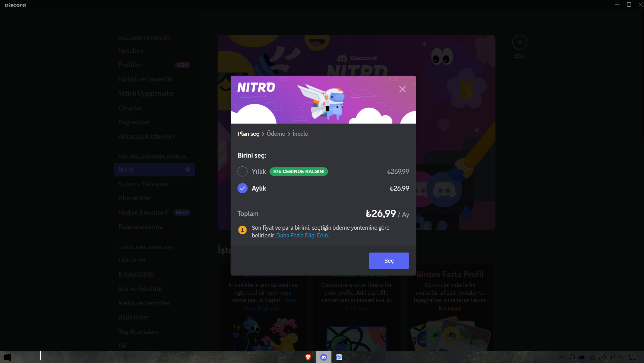This screenshot has width=644, height=363.
Task: Click the YENİ badge beside Profiller
Action: (x=183, y=65)
